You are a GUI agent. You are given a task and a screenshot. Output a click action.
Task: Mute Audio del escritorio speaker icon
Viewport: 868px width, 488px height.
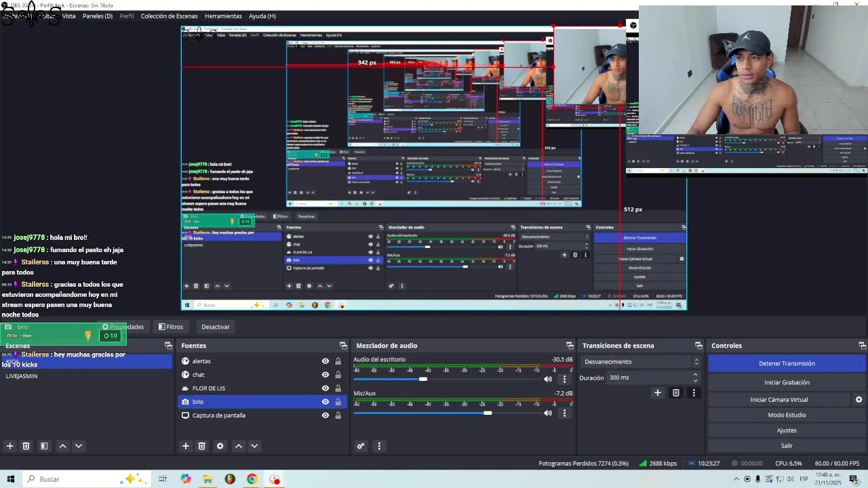(548, 379)
